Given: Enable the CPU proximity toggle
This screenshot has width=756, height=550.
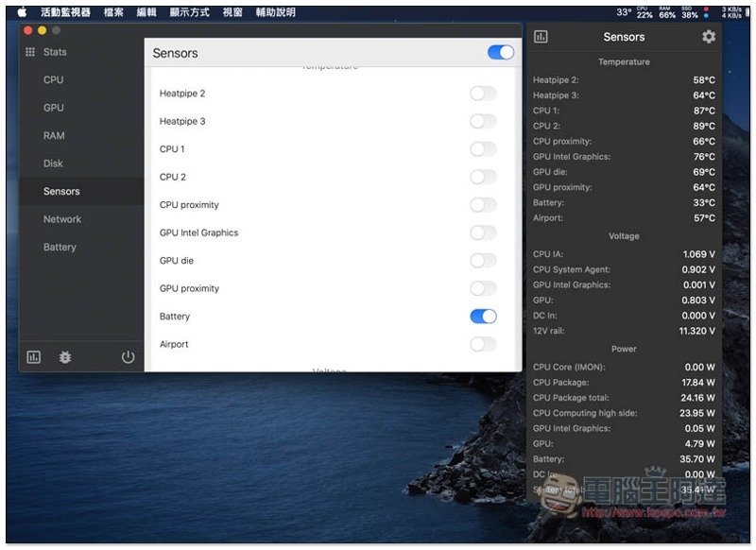Looking at the screenshot, I should 483,205.
